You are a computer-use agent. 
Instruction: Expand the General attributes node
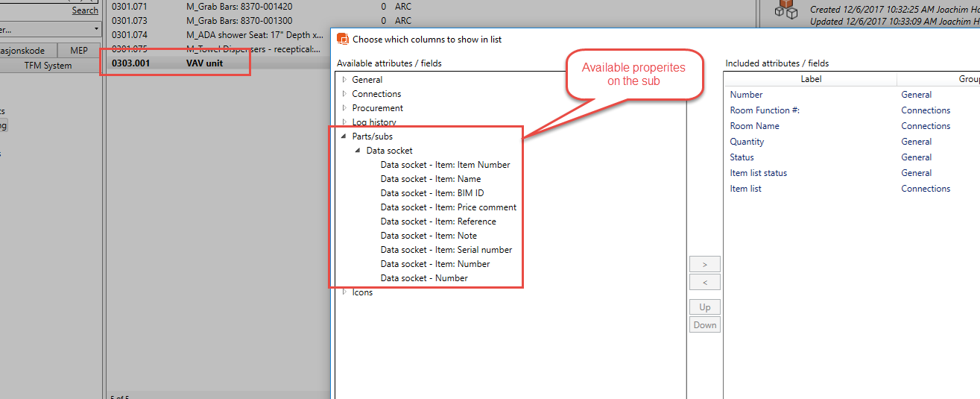click(344, 80)
